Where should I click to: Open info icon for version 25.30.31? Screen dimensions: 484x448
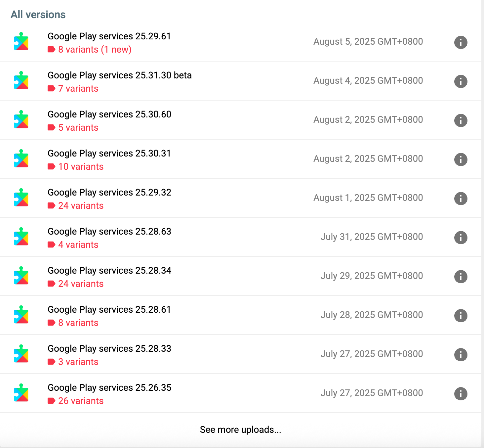[x=461, y=159]
